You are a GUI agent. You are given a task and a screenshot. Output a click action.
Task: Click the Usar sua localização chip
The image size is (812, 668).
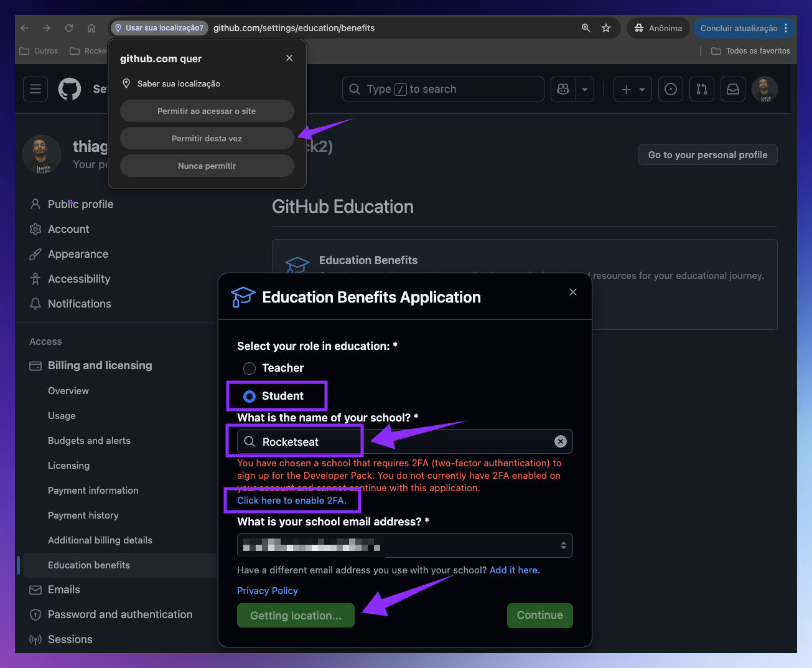[x=159, y=28]
